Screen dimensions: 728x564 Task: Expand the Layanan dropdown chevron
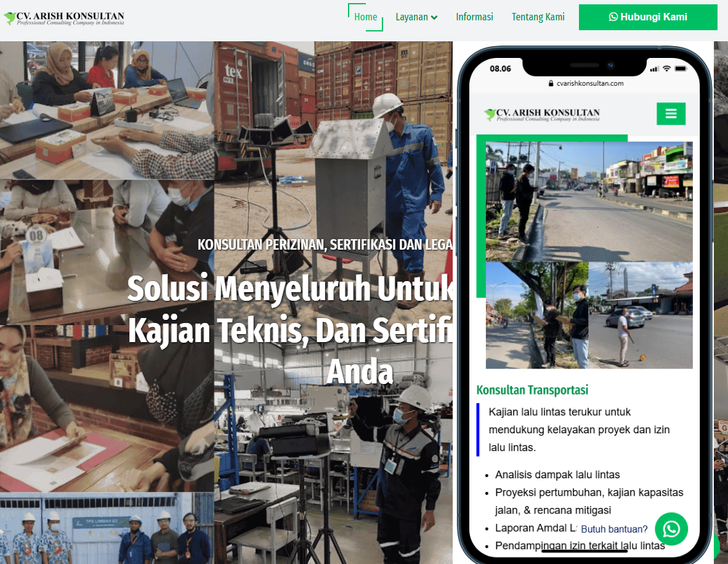(435, 17)
